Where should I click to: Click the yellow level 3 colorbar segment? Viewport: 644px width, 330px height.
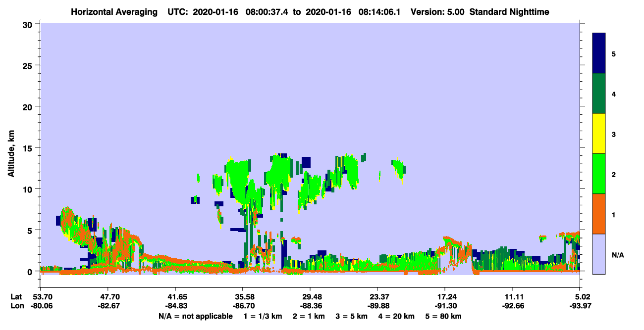(599, 134)
